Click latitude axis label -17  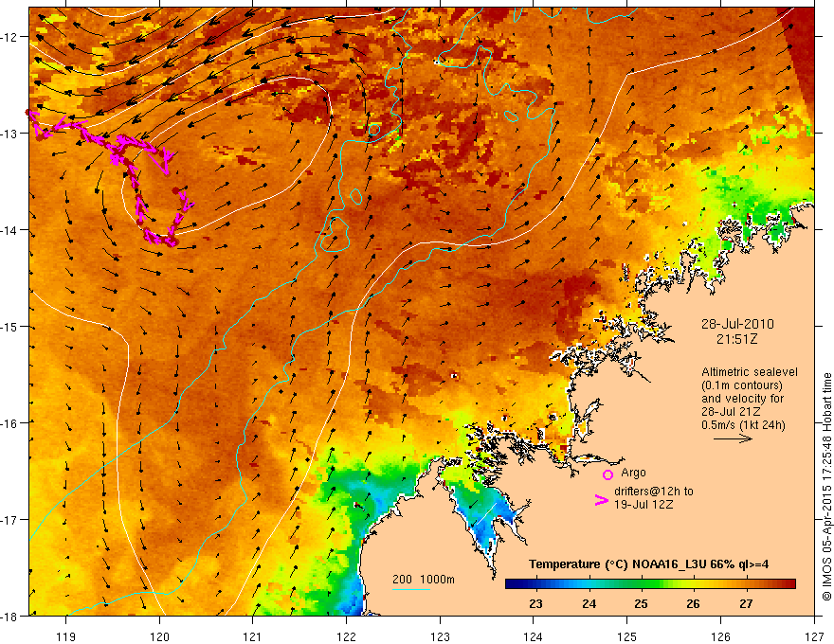pyautogui.click(x=9, y=519)
